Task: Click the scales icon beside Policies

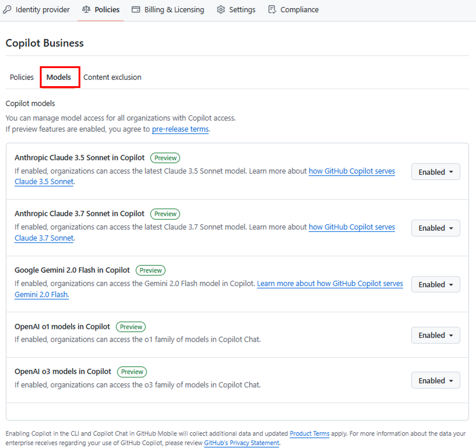Action: 86,10
